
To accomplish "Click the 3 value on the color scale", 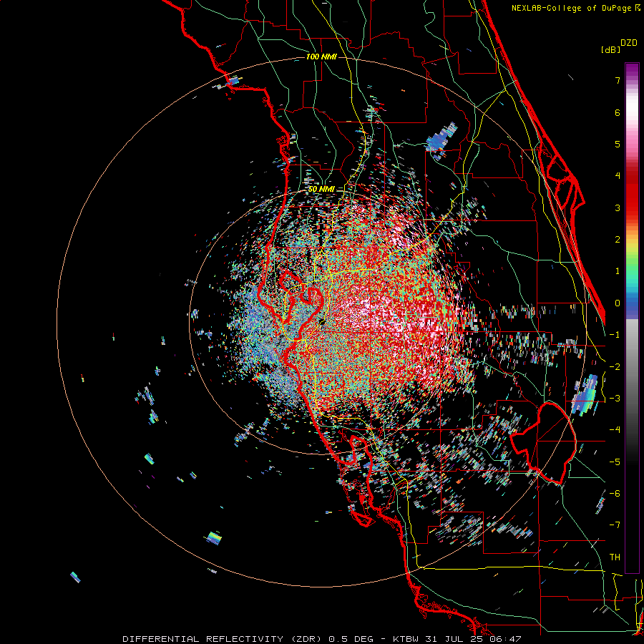I will coord(618,208).
